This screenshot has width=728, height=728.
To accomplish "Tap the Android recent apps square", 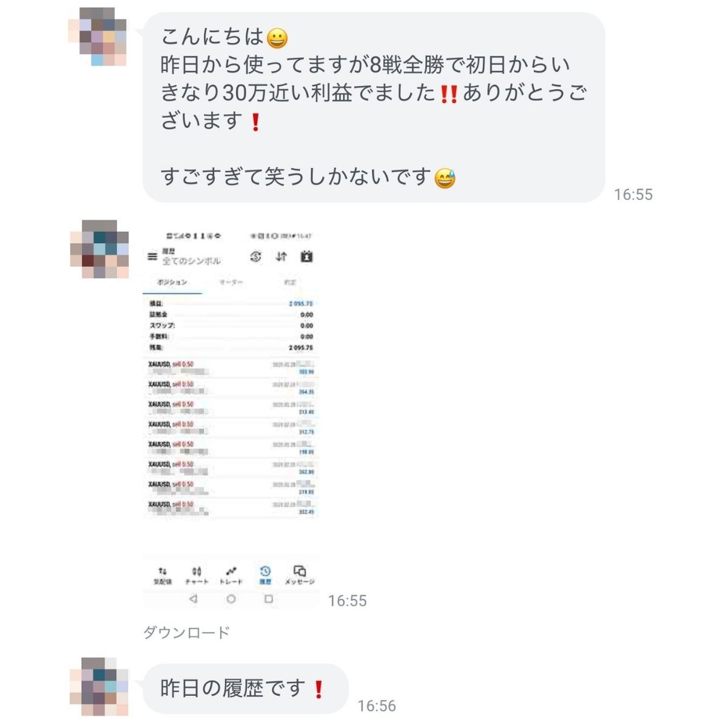I will pos(269,599).
